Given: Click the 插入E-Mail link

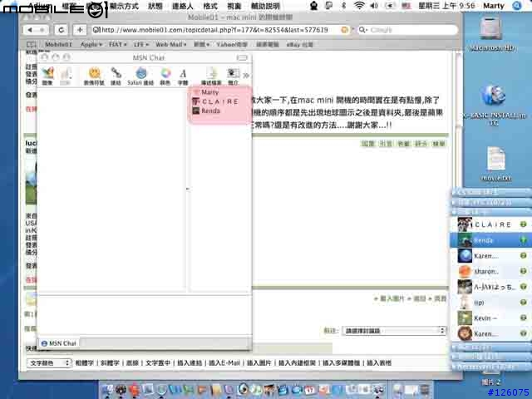Looking at the screenshot, I should 224,363.
